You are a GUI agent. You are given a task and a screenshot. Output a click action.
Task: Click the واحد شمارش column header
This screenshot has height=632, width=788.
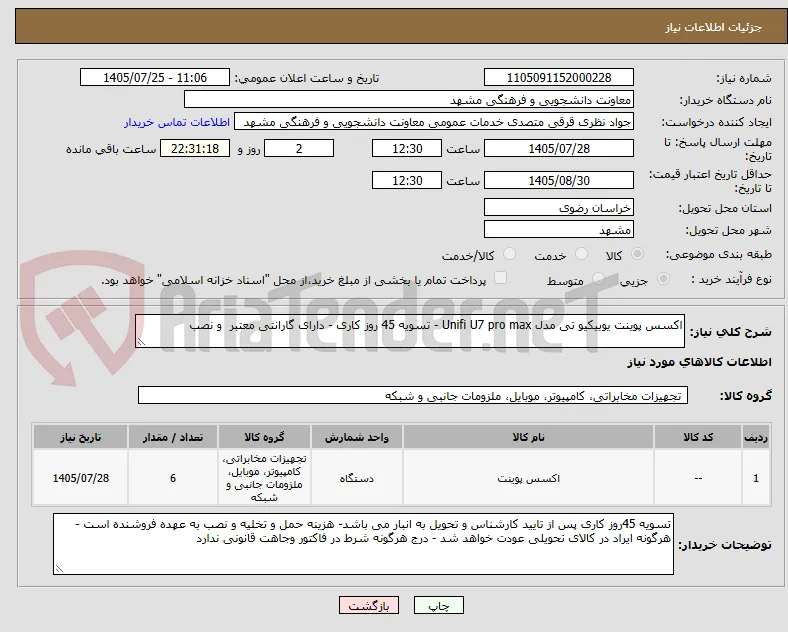click(357, 437)
